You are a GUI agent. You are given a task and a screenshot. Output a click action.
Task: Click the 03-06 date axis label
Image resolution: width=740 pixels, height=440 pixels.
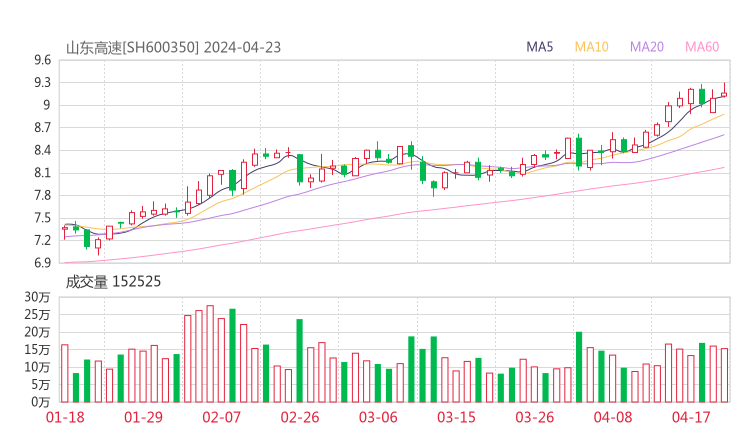378,417
